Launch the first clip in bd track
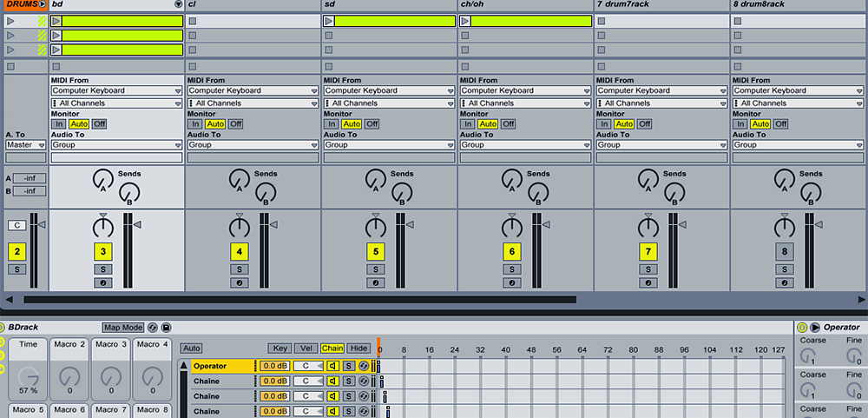The image size is (868, 418). [56, 21]
